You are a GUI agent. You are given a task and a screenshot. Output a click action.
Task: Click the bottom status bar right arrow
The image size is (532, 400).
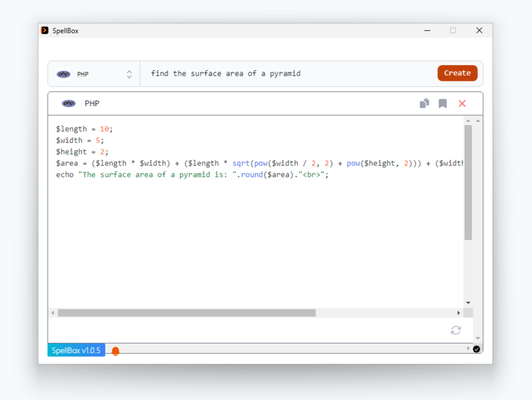[468, 348]
